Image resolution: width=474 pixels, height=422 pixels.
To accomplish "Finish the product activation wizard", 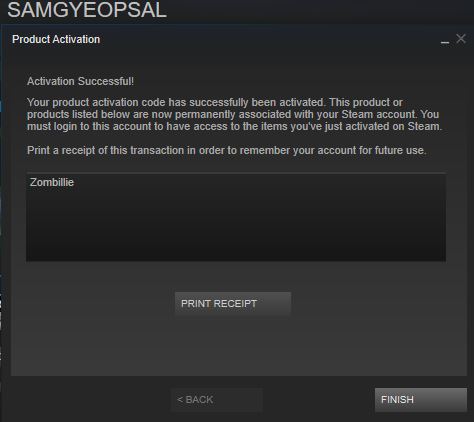I will click(421, 399).
